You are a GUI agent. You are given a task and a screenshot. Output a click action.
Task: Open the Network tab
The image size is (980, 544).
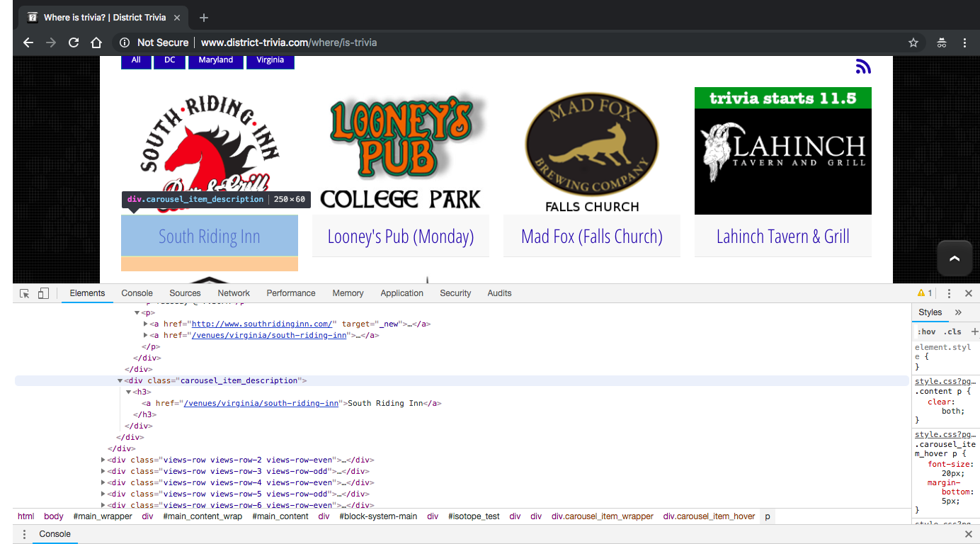pyautogui.click(x=234, y=293)
